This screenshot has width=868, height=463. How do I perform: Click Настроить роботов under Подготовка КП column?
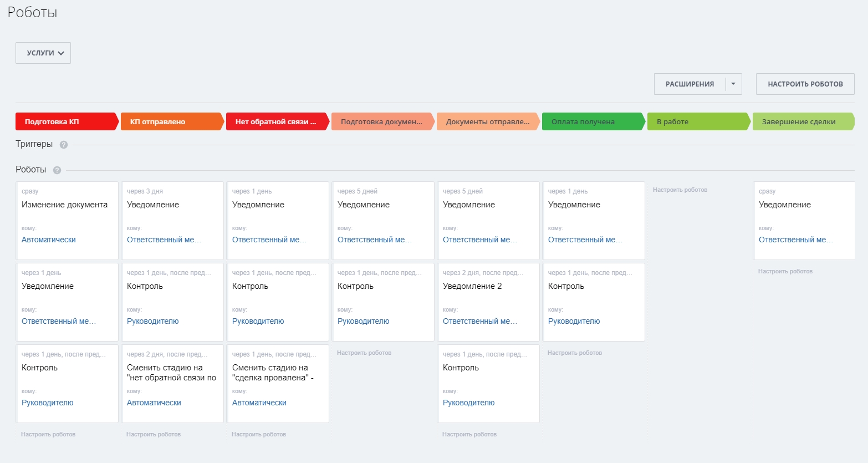click(x=48, y=435)
